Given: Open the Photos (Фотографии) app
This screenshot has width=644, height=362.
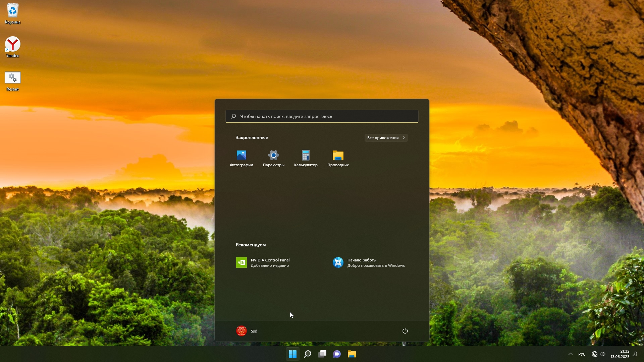Looking at the screenshot, I should [x=241, y=158].
